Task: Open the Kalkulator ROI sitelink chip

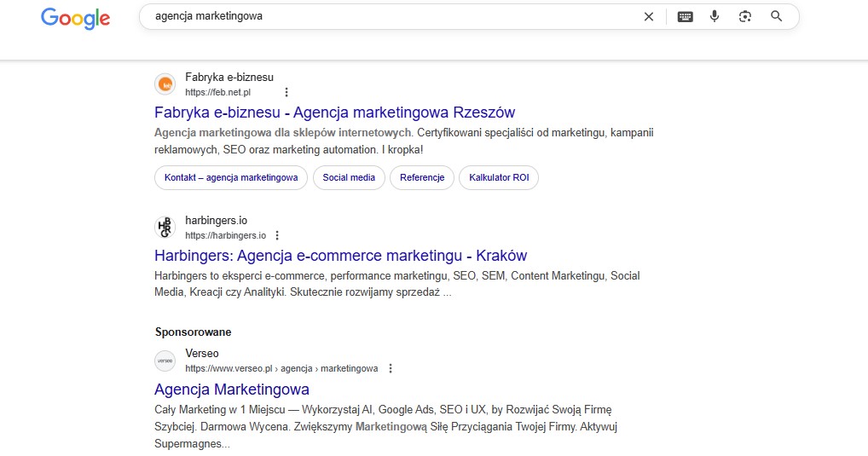Action: click(499, 178)
